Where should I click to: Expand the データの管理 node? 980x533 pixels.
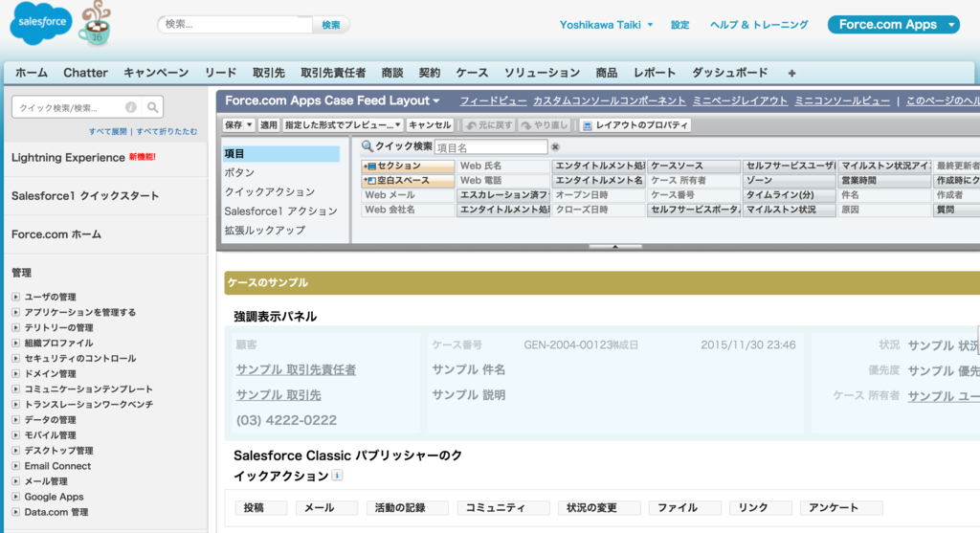pyautogui.click(x=15, y=419)
